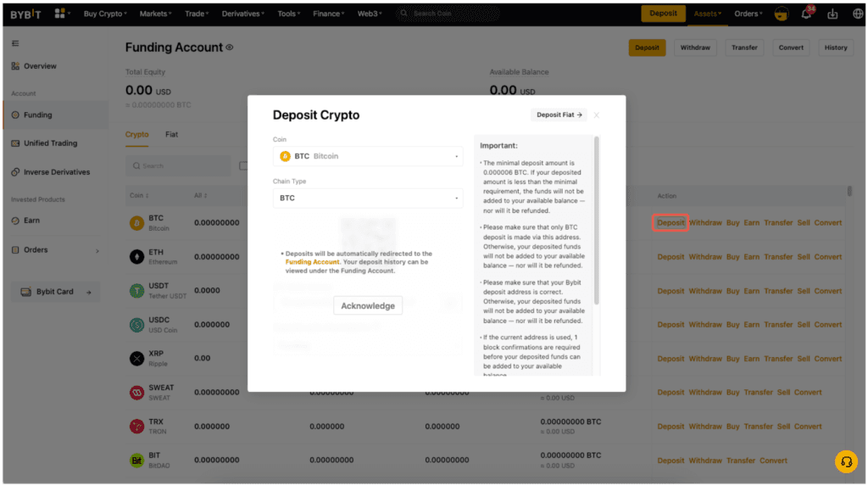Screen dimensions: 868x486
Task: Open the Chain Type dropdown
Action: pyautogui.click(x=368, y=198)
